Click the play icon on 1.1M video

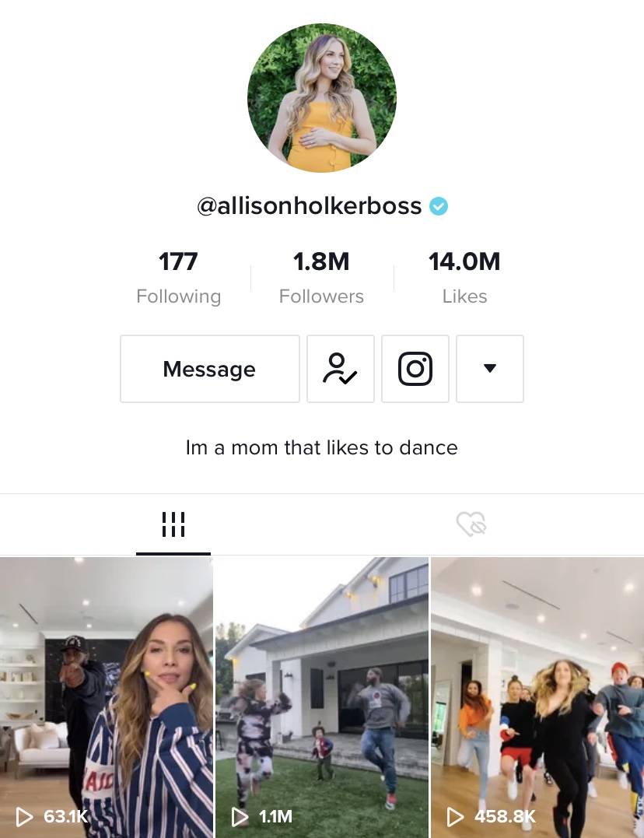[240, 817]
